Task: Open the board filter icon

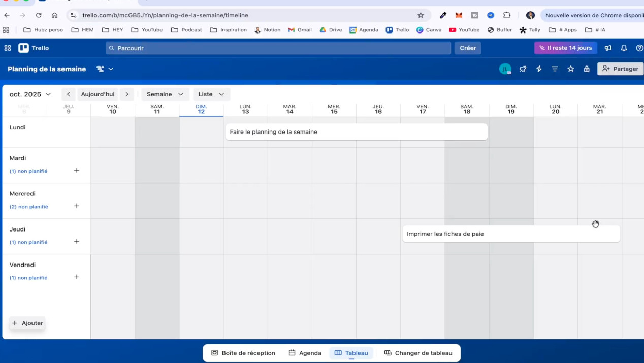Action: click(x=555, y=69)
